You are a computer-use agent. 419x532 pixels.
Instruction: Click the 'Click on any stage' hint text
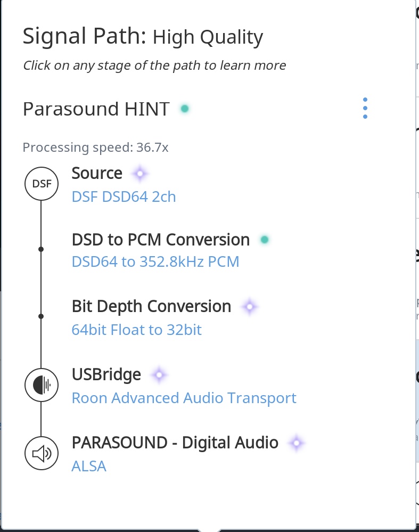coord(154,65)
